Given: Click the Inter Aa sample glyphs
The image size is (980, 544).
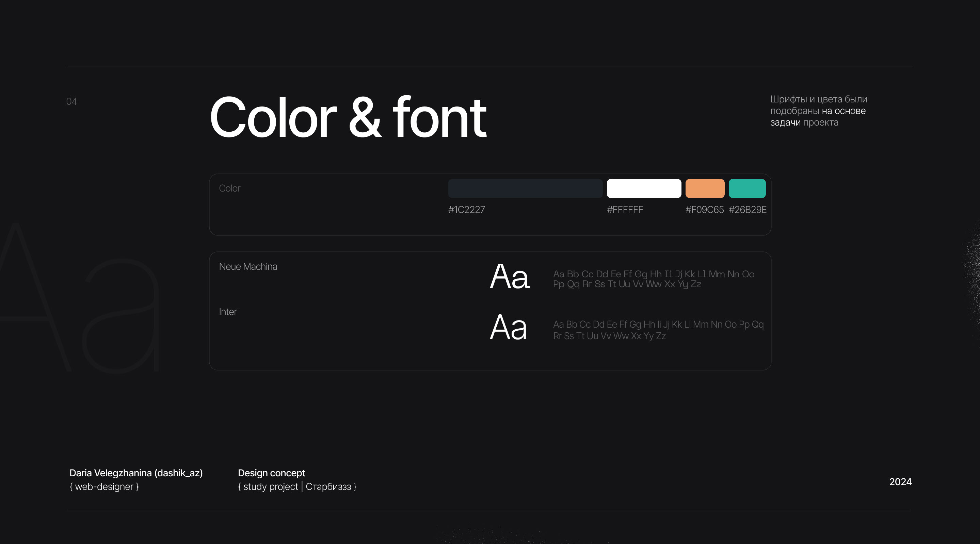Looking at the screenshot, I should pyautogui.click(x=508, y=327).
